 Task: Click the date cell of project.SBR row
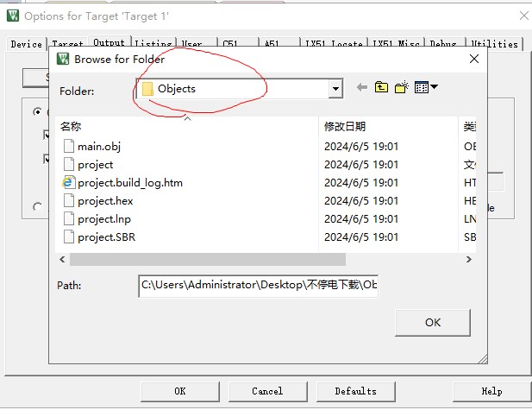(361, 237)
